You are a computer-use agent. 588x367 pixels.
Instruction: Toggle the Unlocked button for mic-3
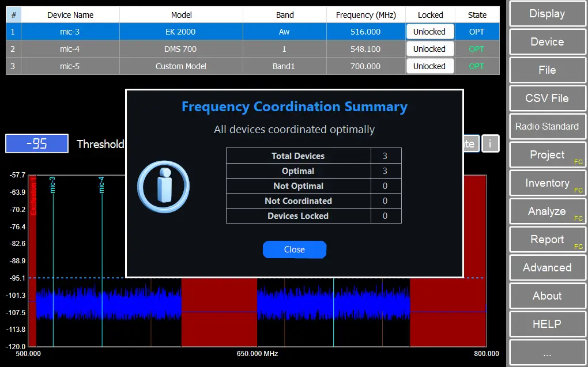429,32
